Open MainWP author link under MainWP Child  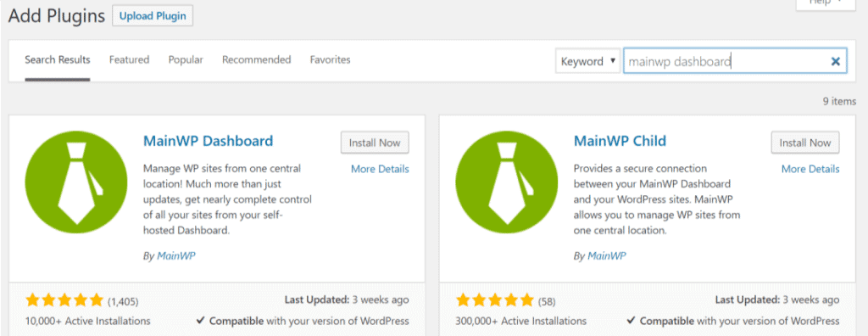[607, 256]
